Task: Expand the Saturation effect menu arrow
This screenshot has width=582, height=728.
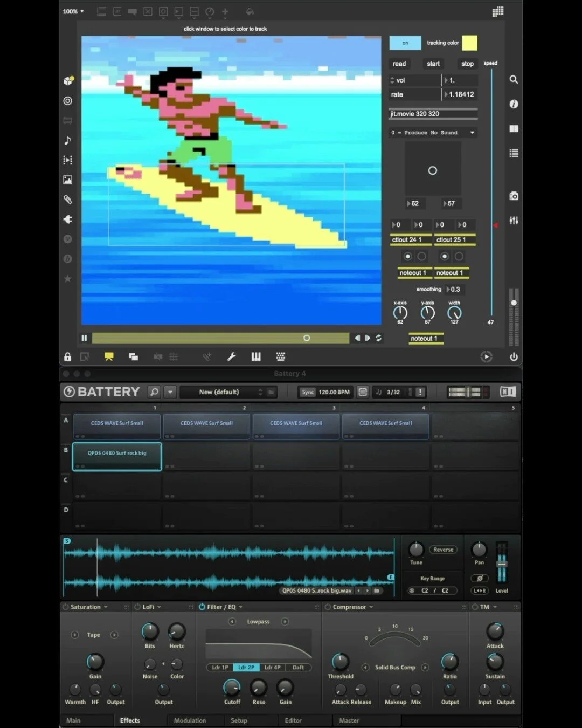Action: point(106,607)
